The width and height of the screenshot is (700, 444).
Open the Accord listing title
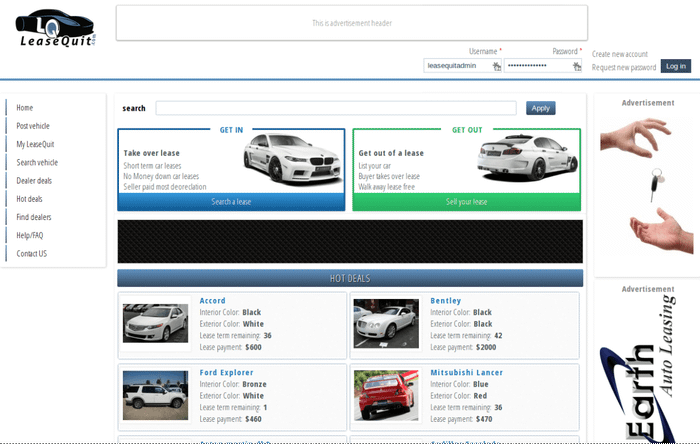click(212, 301)
